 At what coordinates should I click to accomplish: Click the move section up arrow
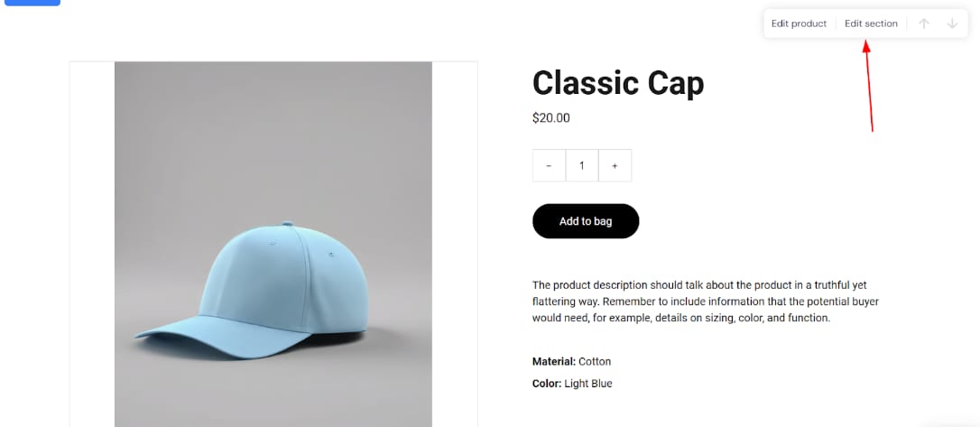tap(924, 23)
